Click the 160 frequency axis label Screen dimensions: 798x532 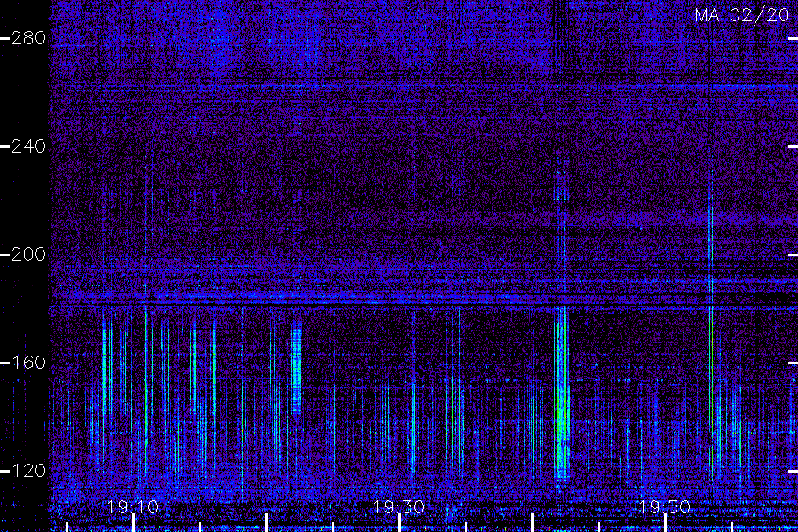pos(28,363)
